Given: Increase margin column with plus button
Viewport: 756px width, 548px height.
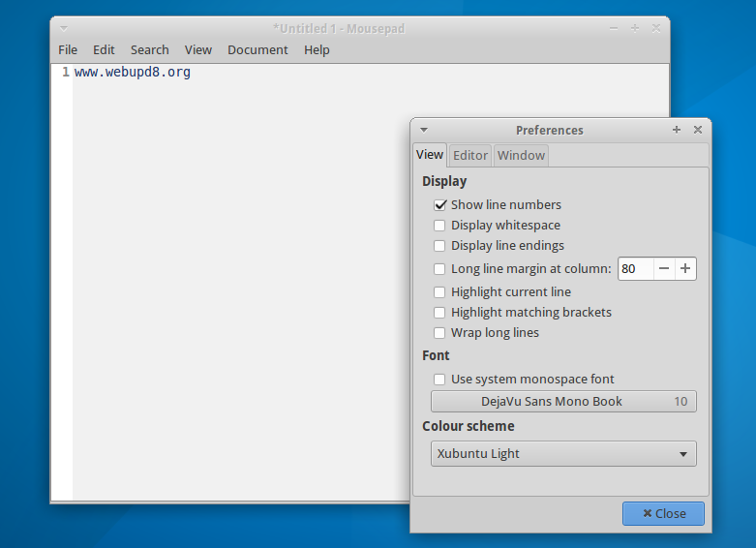Looking at the screenshot, I should [x=685, y=269].
